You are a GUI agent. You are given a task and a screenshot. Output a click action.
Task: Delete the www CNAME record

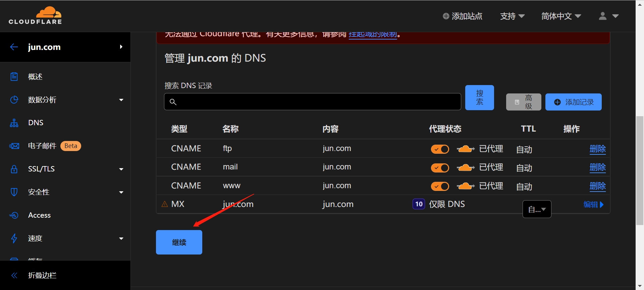598,186
